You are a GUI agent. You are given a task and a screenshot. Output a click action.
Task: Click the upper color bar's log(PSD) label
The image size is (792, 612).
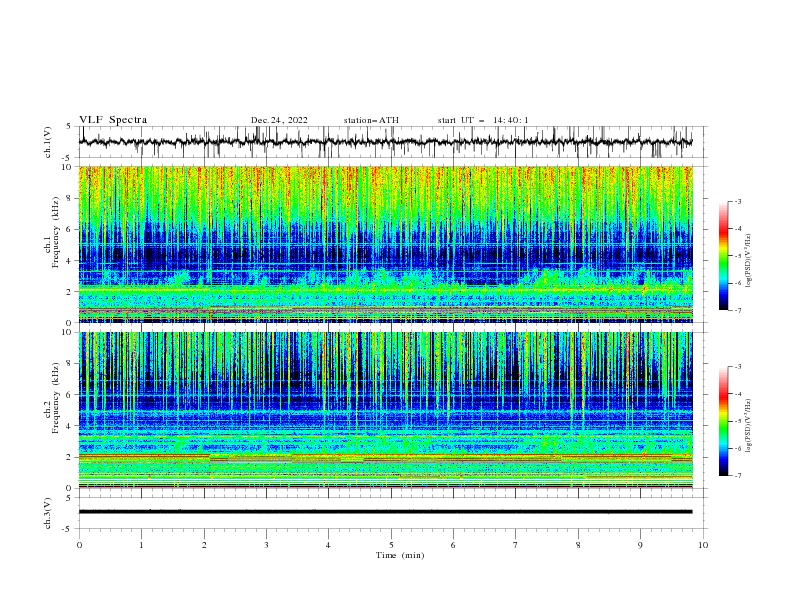[749, 261]
